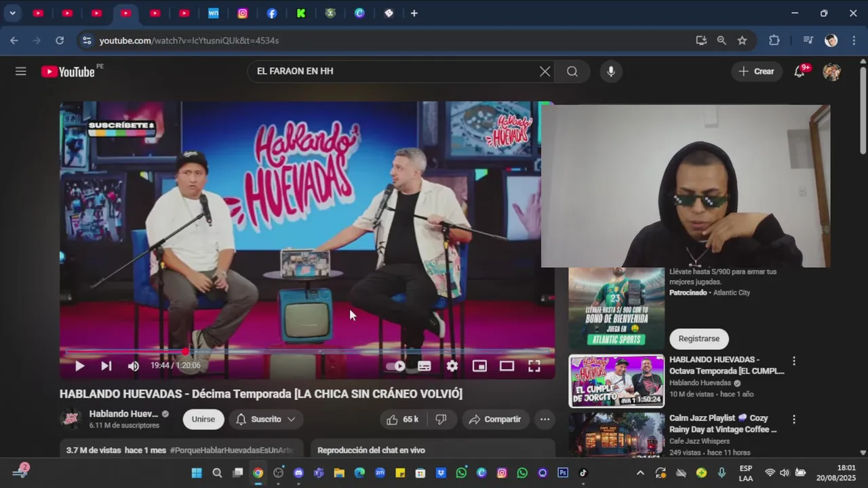868x488 pixels.
Task: Play the paused video
Action: coord(79,366)
